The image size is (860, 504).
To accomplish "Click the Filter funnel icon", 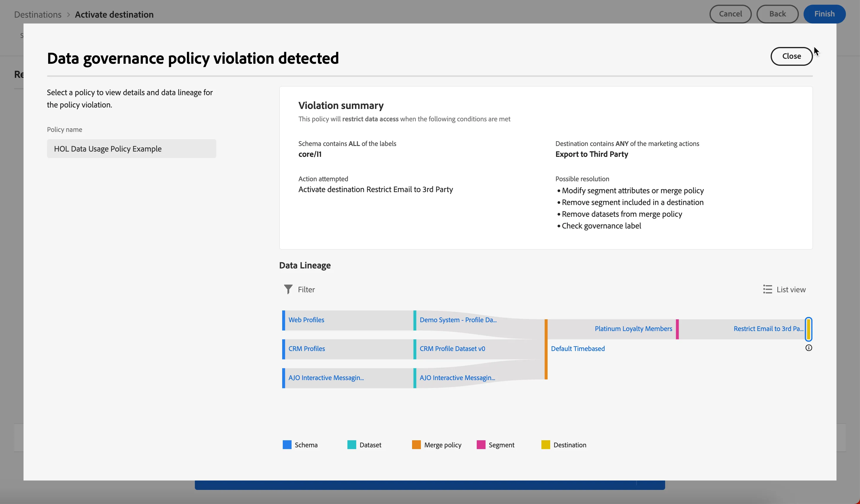I will pyautogui.click(x=288, y=289).
